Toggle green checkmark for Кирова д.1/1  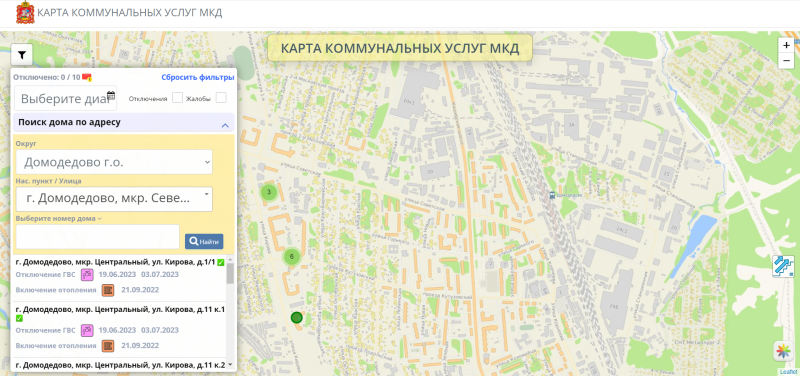click(220, 262)
